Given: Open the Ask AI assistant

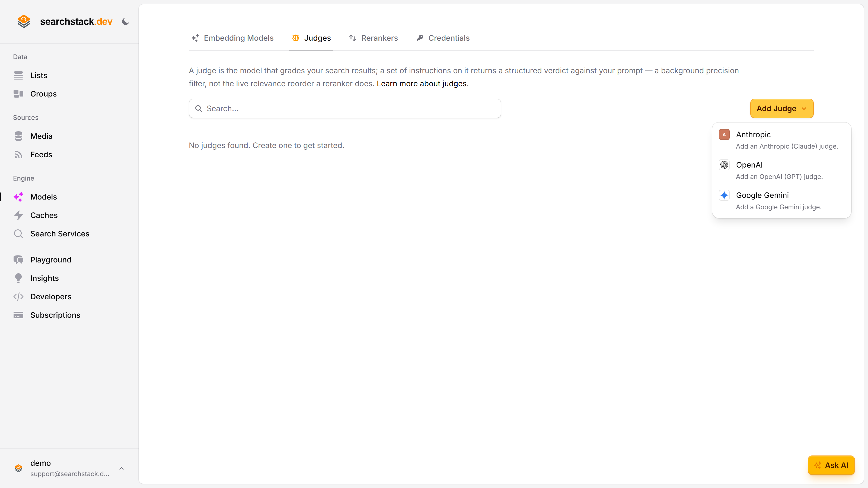Looking at the screenshot, I should [x=831, y=465].
